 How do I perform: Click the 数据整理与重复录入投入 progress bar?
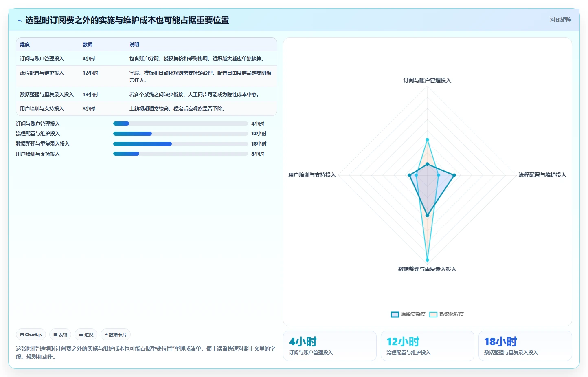pyautogui.click(x=180, y=144)
